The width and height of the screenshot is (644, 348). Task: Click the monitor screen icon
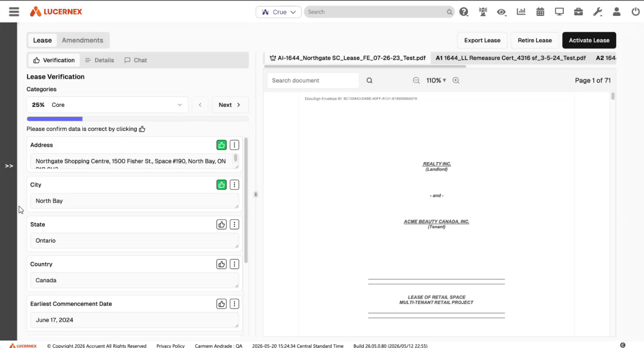pos(559,12)
